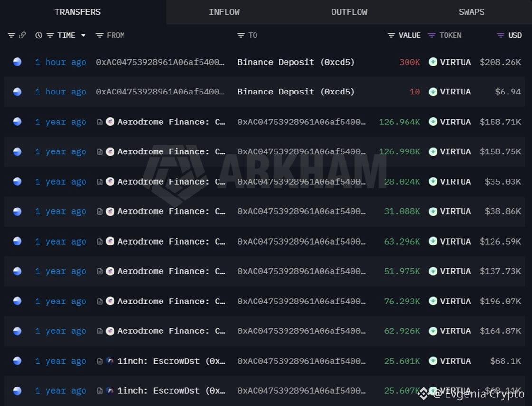Click the $38.86K USD cell

point(503,211)
